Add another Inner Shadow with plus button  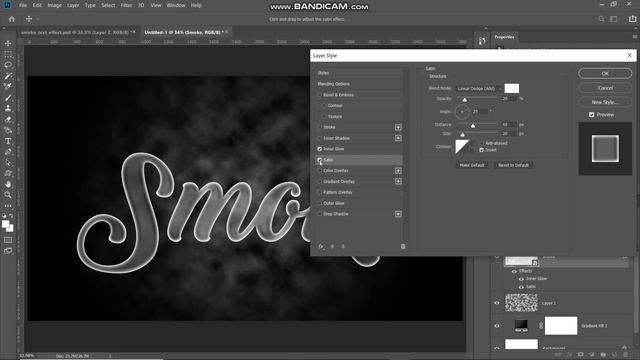[398, 138]
